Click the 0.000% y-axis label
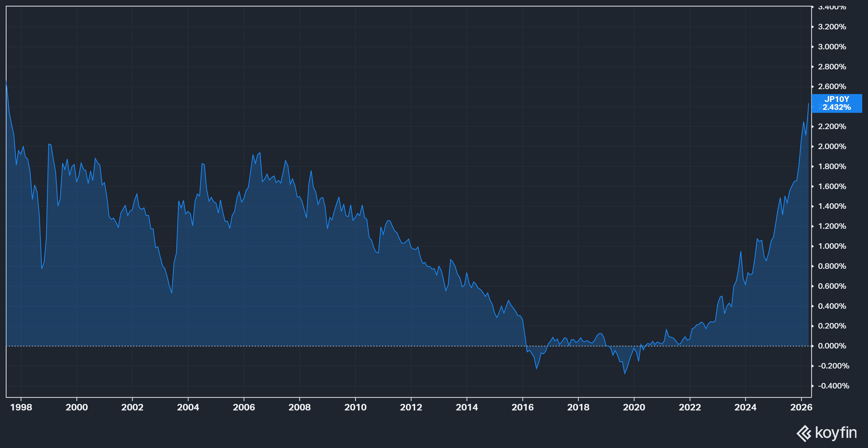The image size is (868, 448). pos(832,346)
